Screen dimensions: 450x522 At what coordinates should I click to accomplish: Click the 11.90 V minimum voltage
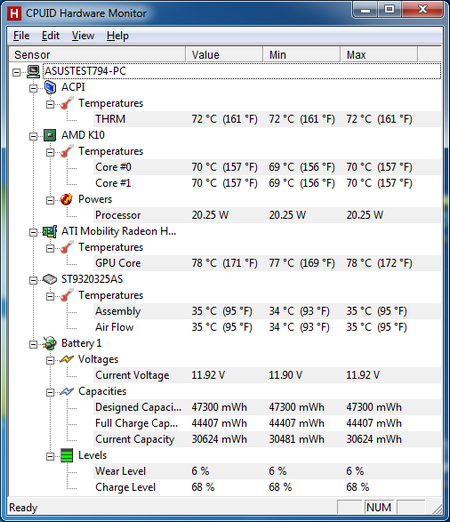[286, 375]
